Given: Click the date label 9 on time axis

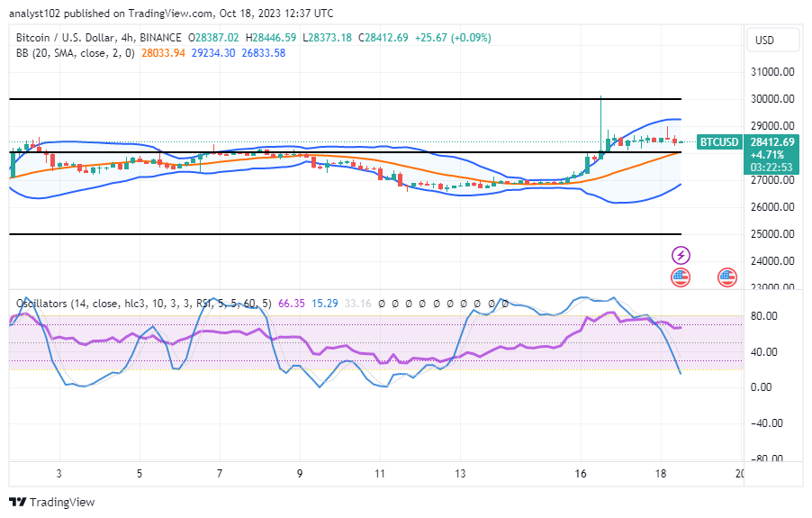Looking at the screenshot, I should click(x=300, y=474).
